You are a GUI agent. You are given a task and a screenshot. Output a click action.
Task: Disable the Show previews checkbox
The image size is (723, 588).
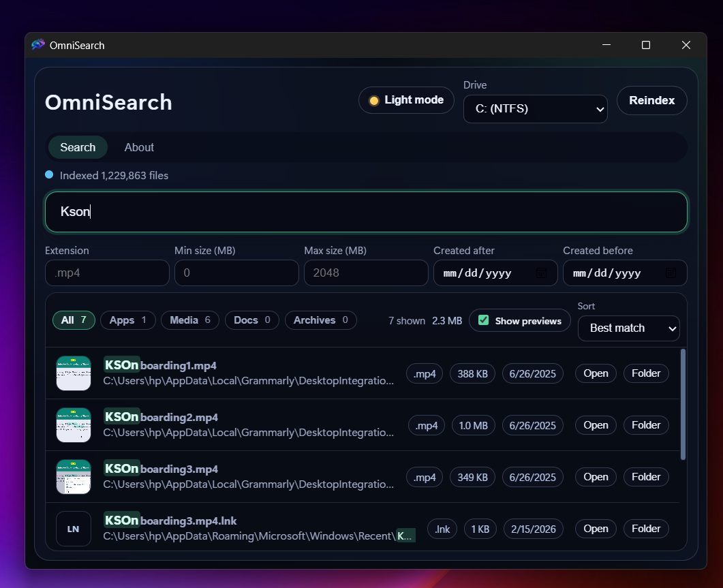[483, 320]
